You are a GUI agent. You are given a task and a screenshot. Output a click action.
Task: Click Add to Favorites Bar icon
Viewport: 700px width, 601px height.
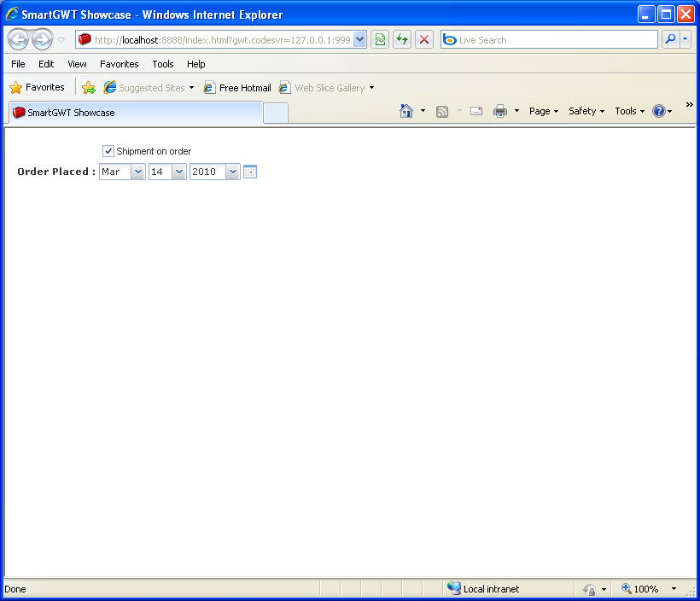(x=89, y=88)
